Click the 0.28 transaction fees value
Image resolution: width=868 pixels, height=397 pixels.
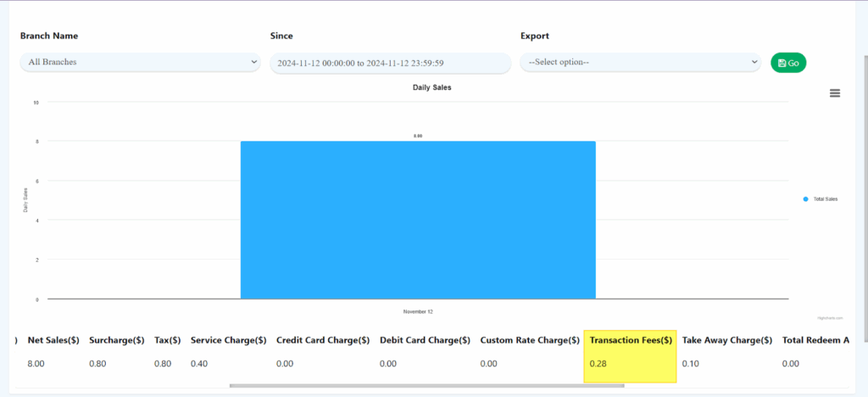(598, 364)
